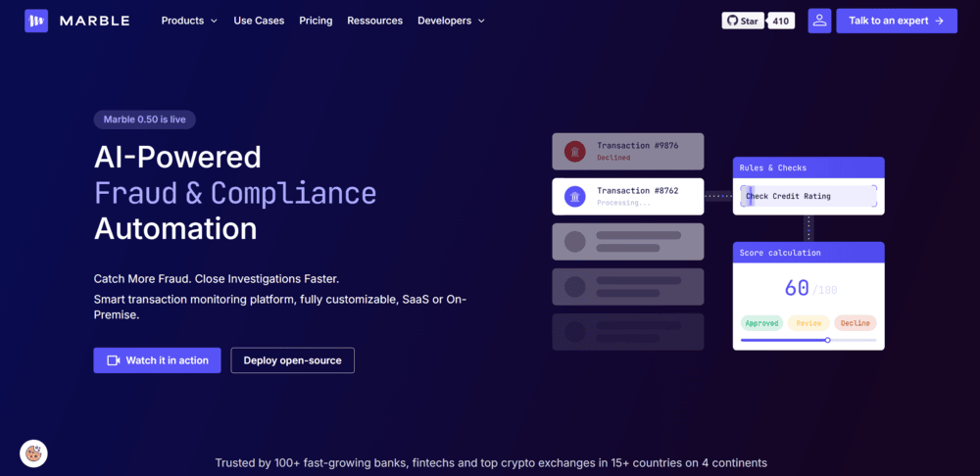Click the Marble 0.50 is live badge
This screenshot has height=476, width=980.
tap(144, 119)
